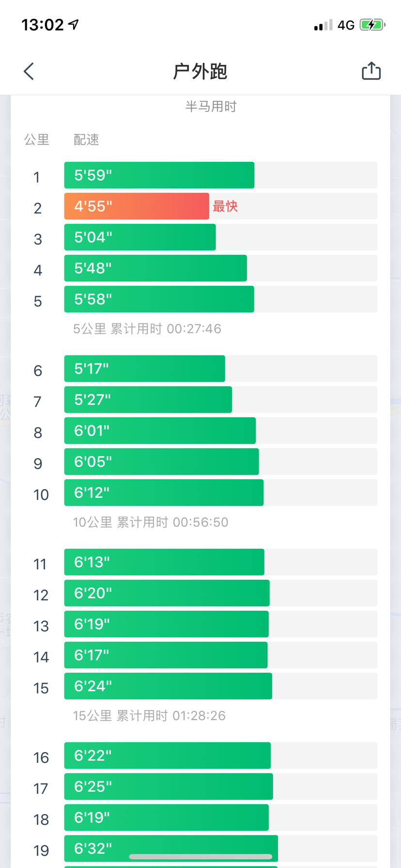The height and width of the screenshot is (868, 401).
Task: Tap the battery charging icon
Action: pos(372,25)
